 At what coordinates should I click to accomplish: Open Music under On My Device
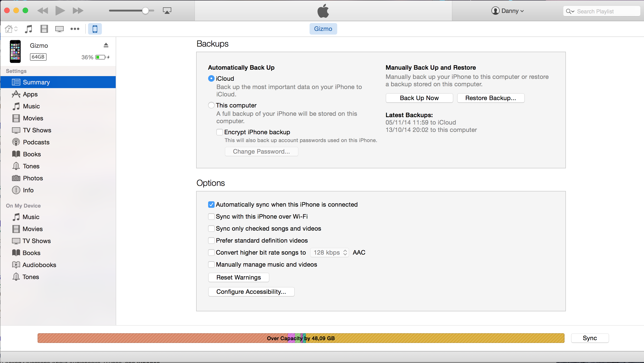pos(58,217)
